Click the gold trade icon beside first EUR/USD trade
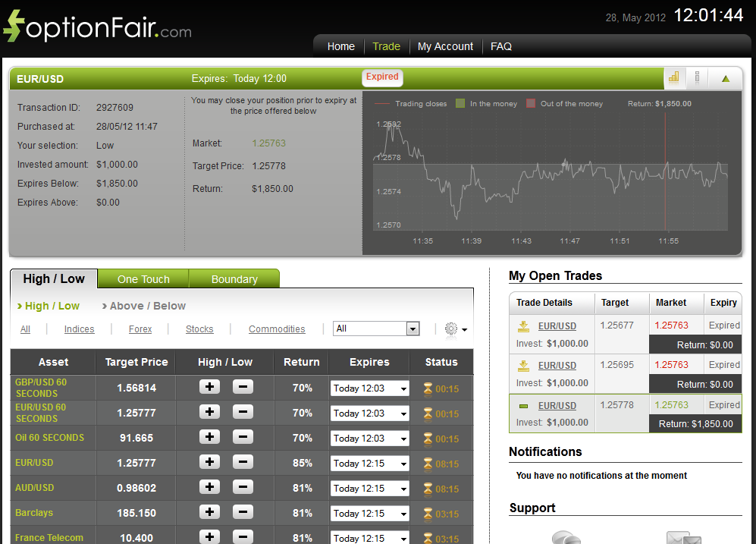 click(525, 325)
